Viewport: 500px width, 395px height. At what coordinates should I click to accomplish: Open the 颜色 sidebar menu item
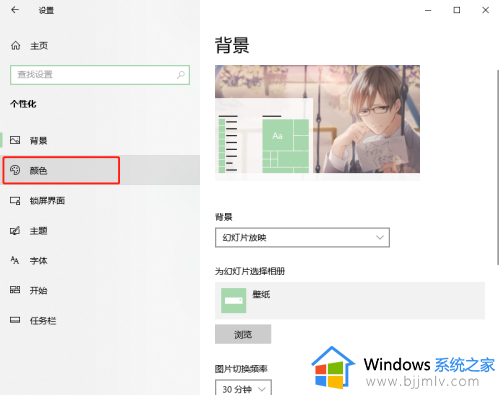[100, 170]
